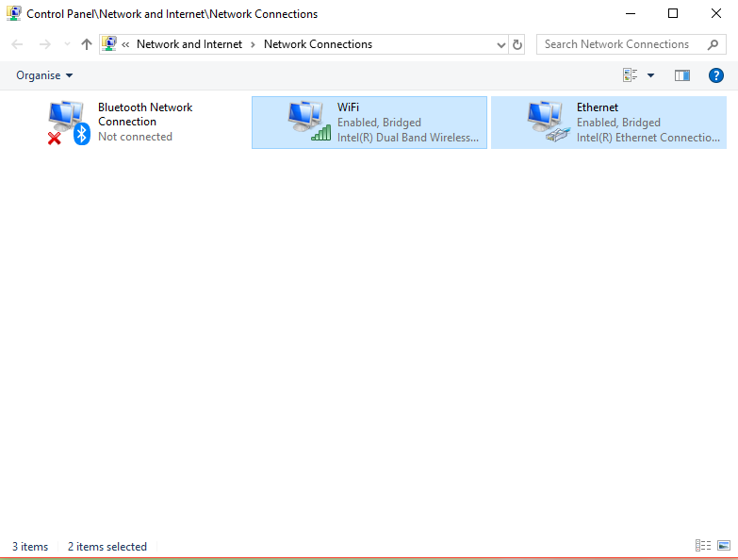This screenshot has width=738, height=560.
Task: Expand the address bar history dropdown
Action: pyautogui.click(x=500, y=44)
